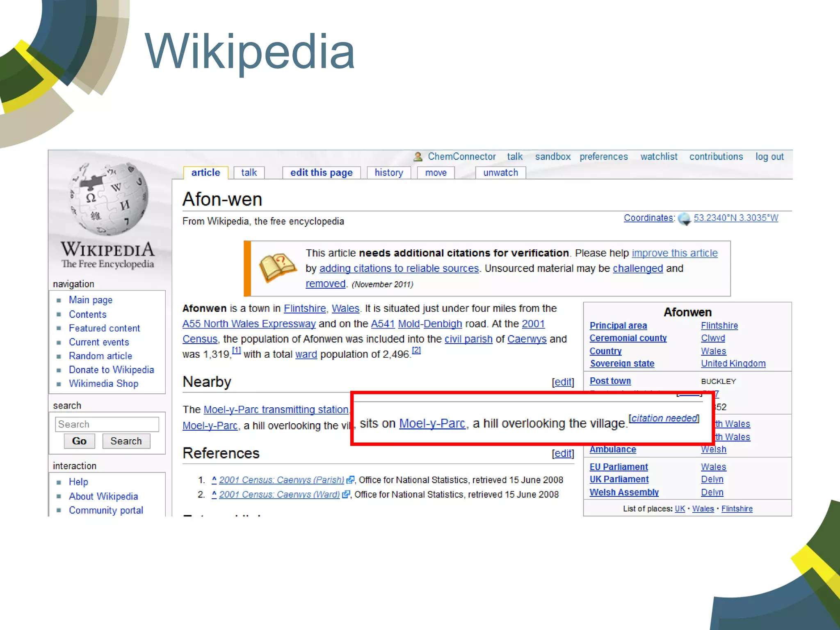Click coordinates 53.2340°N 3.3035°W link
This screenshot has width=840, height=630.
pos(736,218)
